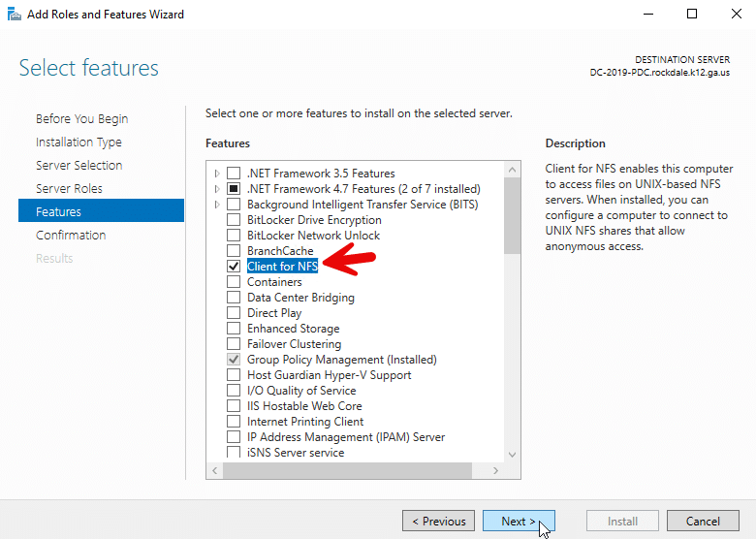756x539 pixels.
Task: Check .NET Framework 3.5 Features box
Action: pyautogui.click(x=234, y=174)
